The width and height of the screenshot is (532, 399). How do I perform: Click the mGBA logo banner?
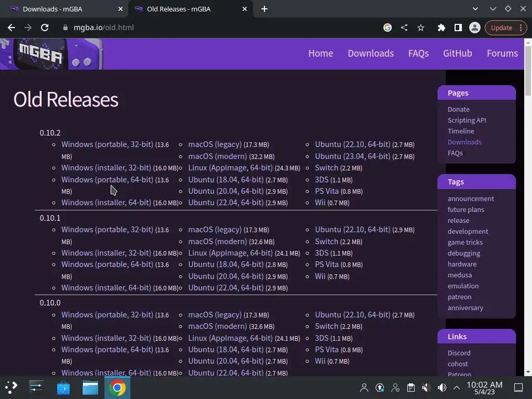(x=51, y=54)
